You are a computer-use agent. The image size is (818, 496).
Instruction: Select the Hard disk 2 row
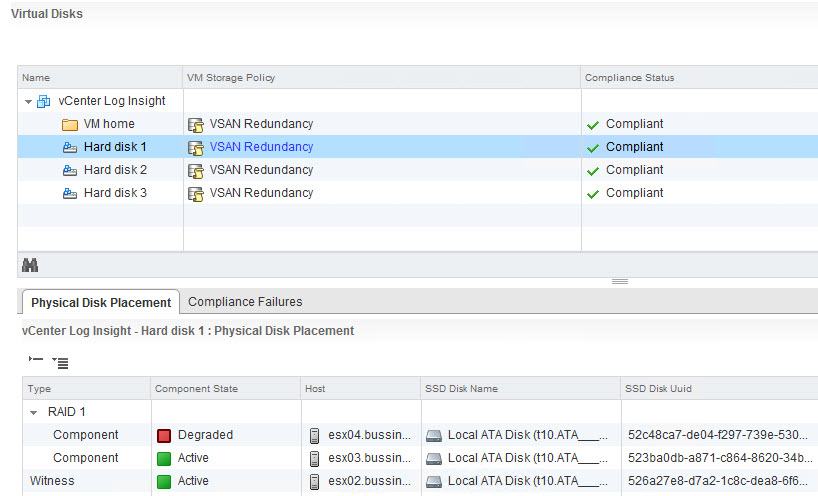click(417, 170)
